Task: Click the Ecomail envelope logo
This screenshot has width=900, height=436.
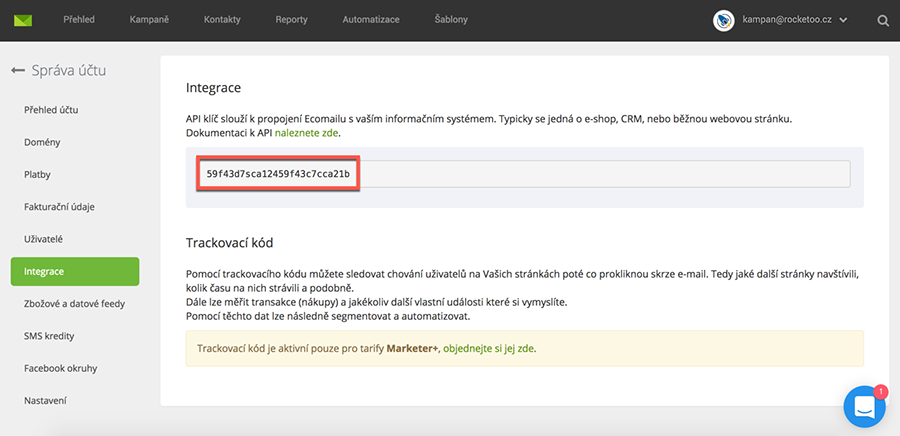Action: 22,20
